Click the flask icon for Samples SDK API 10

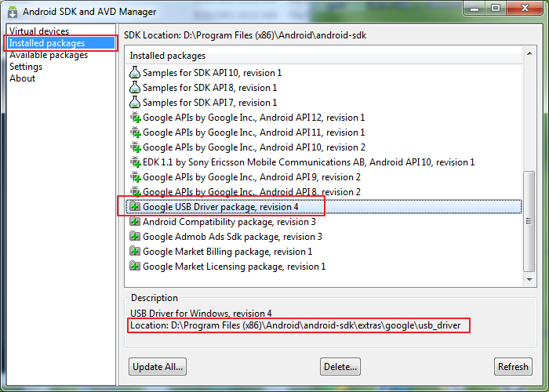coord(135,72)
